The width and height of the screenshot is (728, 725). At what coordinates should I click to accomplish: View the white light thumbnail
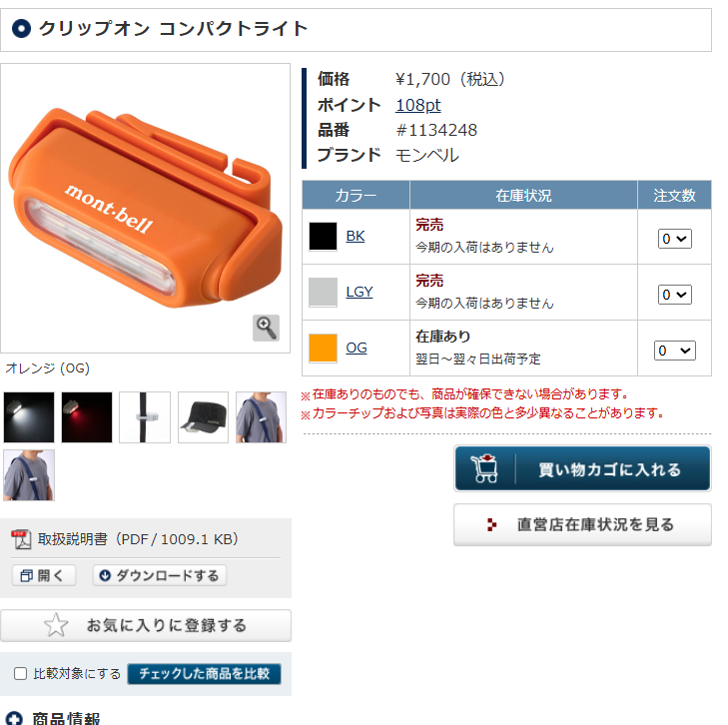click(29, 417)
